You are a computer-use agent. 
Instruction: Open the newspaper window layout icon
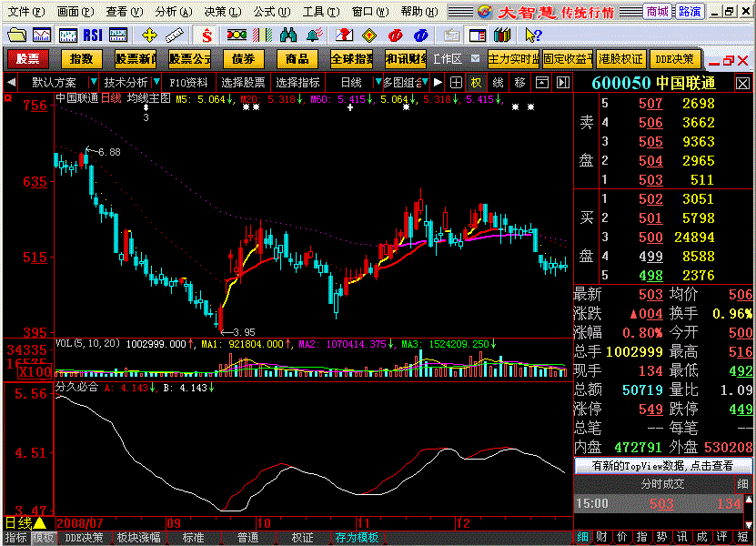point(478,35)
